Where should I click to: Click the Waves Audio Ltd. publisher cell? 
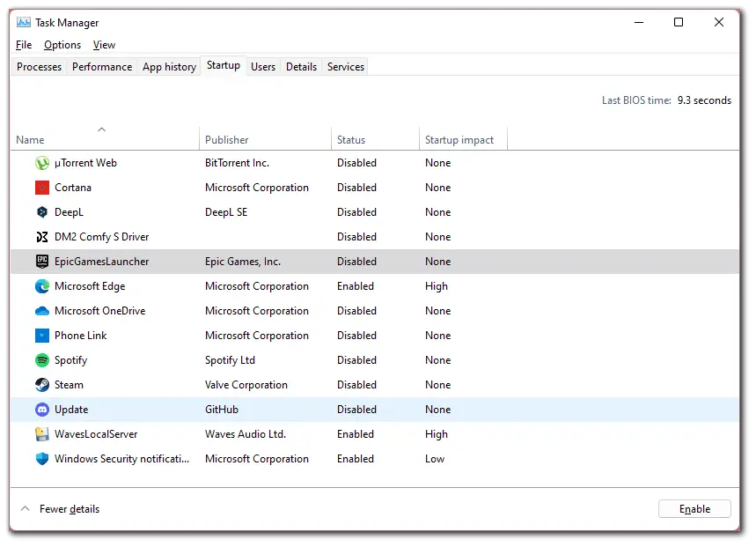pyautogui.click(x=246, y=434)
